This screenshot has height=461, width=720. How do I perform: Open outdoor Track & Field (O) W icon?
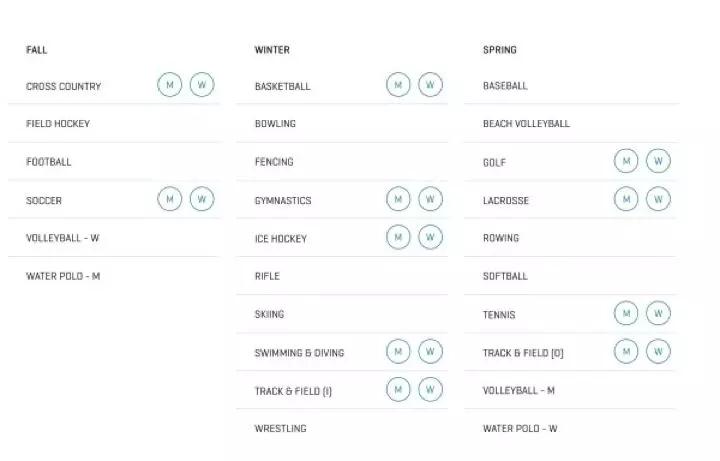click(658, 351)
